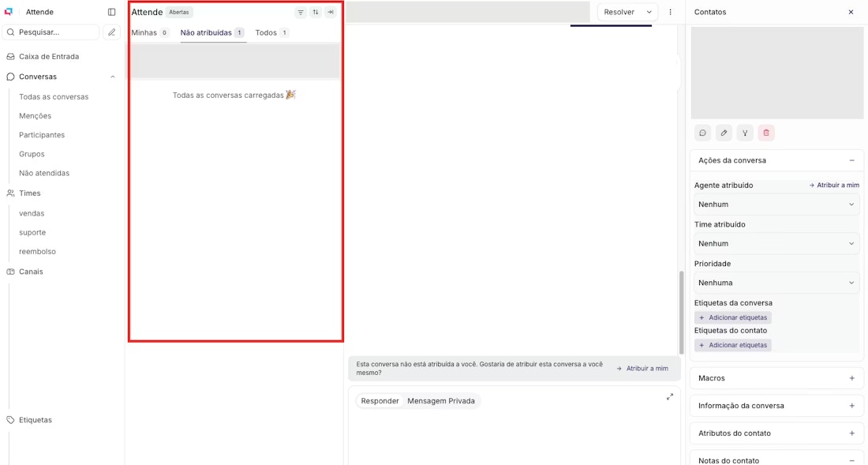Open the Prioridade dropdown showing Nenhuma
Screen dimensions: 868x465
776,282
